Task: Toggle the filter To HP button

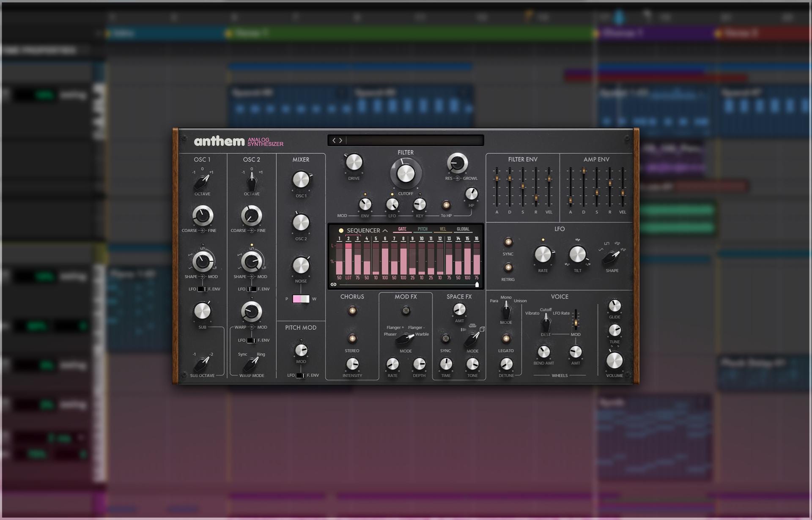Action: click(x=446, y=205)
